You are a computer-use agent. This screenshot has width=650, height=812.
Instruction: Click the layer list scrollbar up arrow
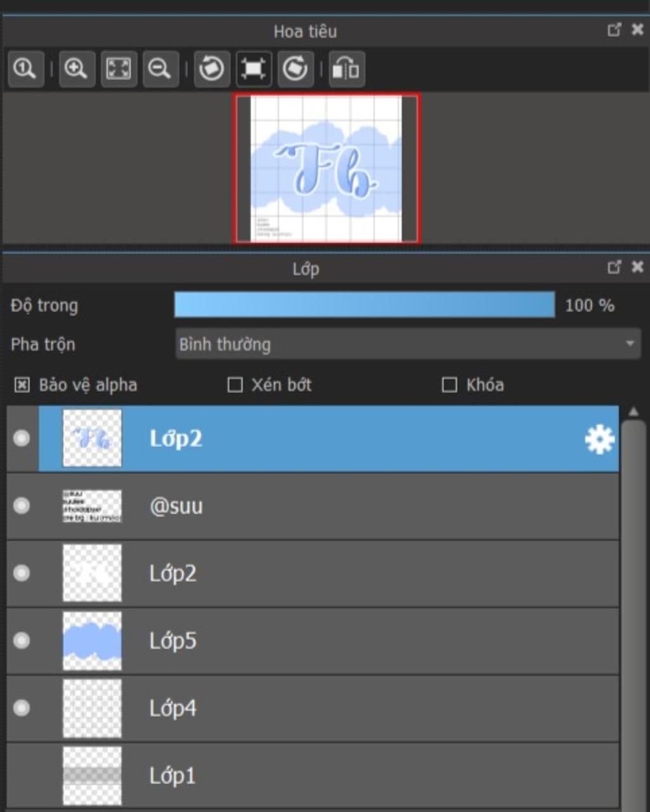coord(633,412)
